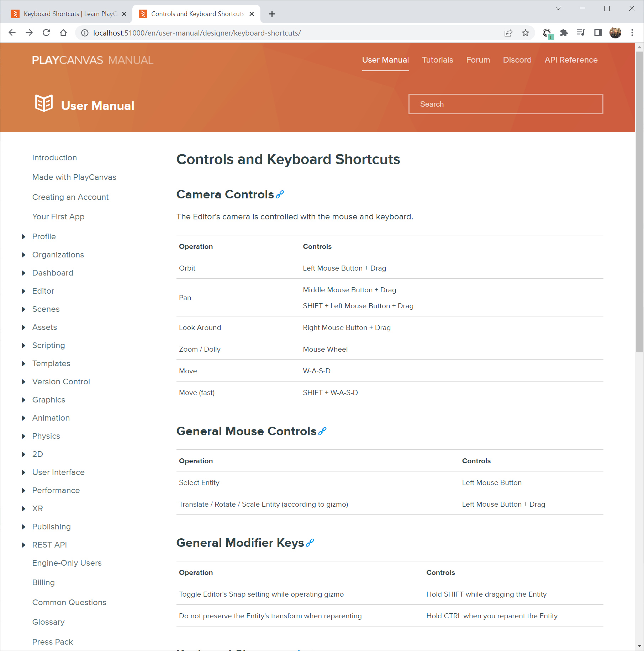Image resolution: width=644 pixels, height=651 pixels.
Task: Click the User Manual book icon
Action: 44,103
